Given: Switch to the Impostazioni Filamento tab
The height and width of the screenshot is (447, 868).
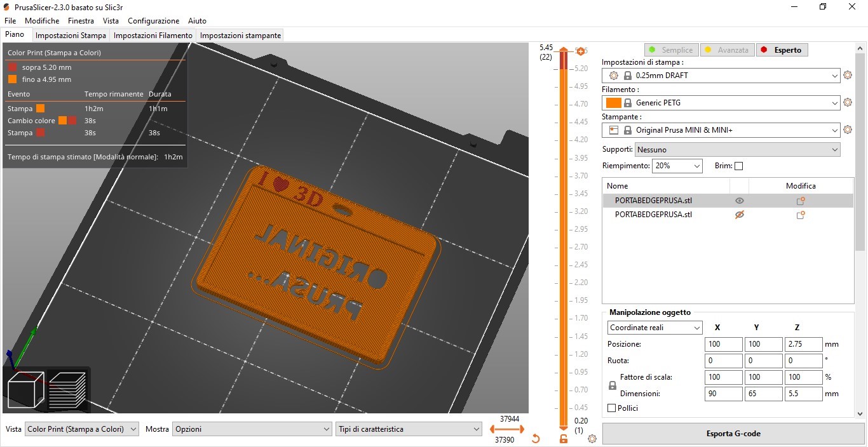Looking at the screenshot, I should (x=153, y=36).
